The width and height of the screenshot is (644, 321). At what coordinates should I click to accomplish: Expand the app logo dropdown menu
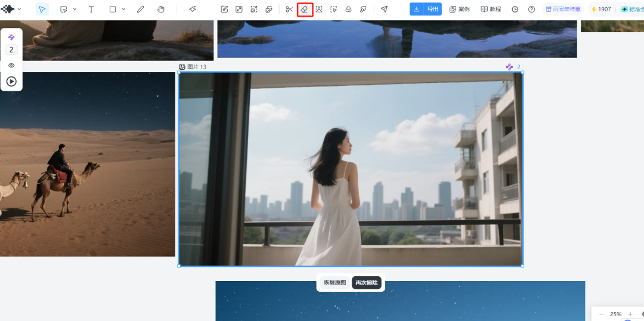tap(19, 10)
